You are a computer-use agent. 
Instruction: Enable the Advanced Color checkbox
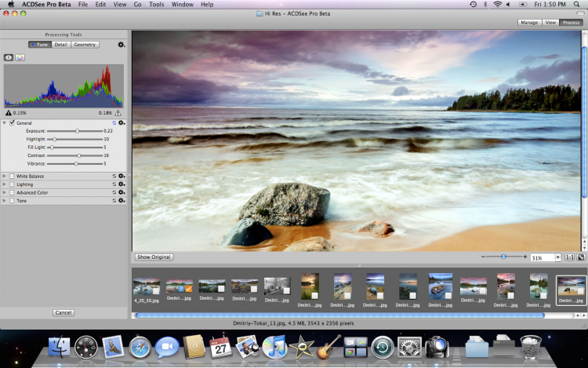(13, 192)
